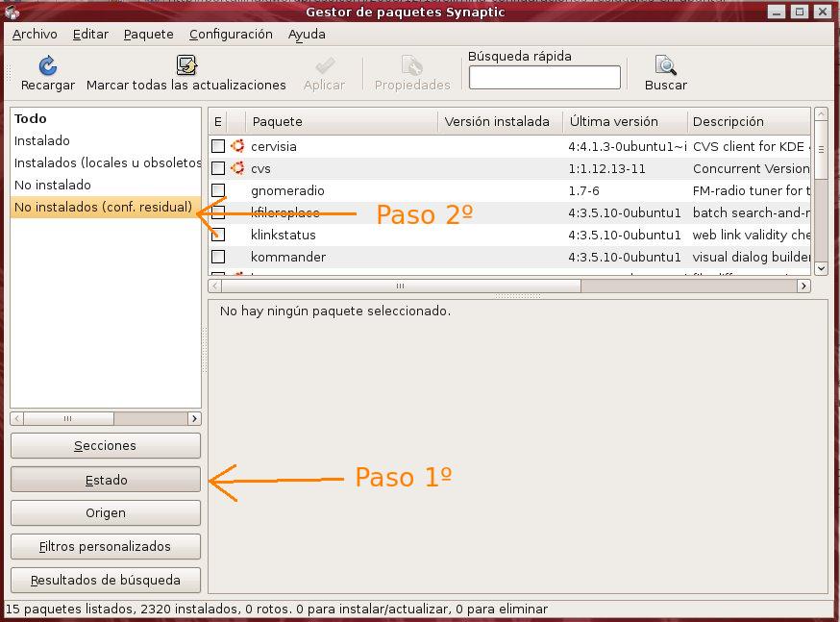The height and width of the screenshot is (622, 840).
Task: Click the Filtros personalizados button
Action: coord(106,546)
